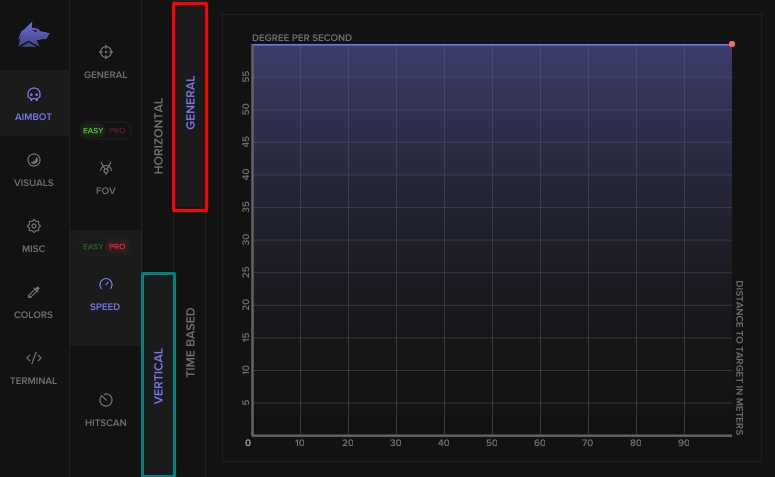Switch to the Horizontal vertical tab
The width and height of the screenshot is (775, 477).
click(158, 136)
